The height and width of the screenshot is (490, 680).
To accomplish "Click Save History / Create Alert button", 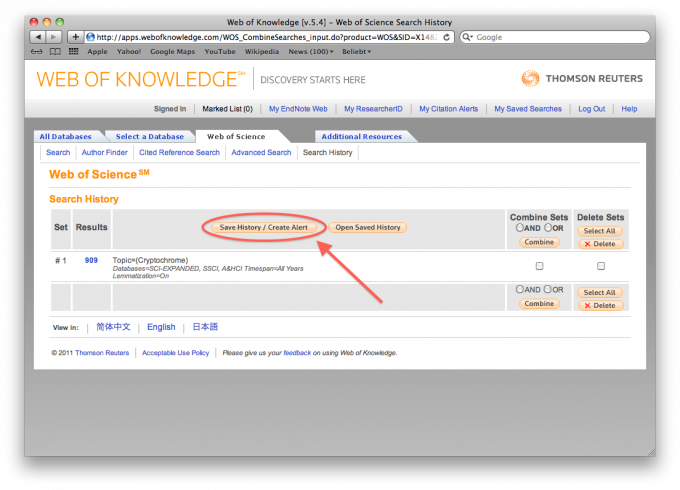I will click(x=264, y=227).
